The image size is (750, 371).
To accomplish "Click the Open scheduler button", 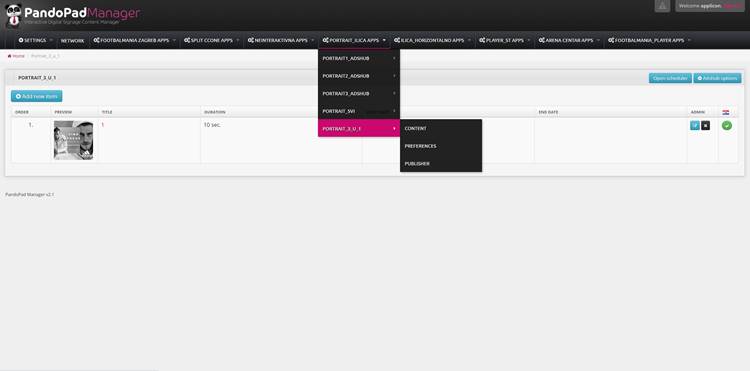I will (x=670, y=78).
